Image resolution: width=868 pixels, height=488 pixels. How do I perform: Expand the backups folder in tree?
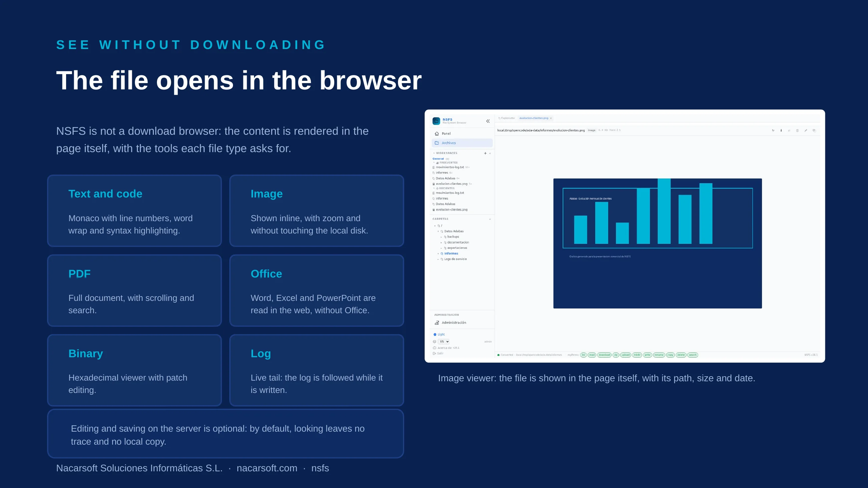point(441,237)
